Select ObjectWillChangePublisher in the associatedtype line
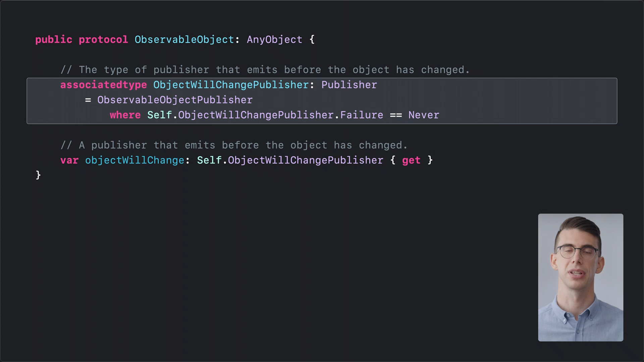644x362 pixels. 231,85
